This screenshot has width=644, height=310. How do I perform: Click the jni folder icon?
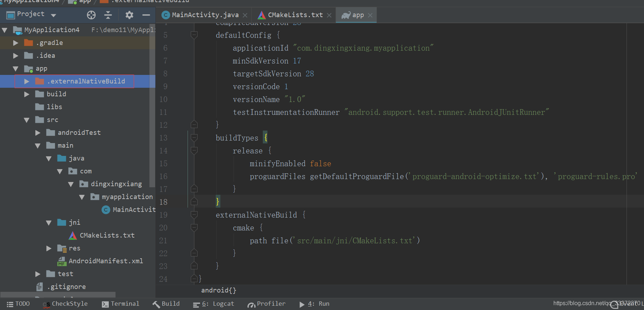(62, 223)
